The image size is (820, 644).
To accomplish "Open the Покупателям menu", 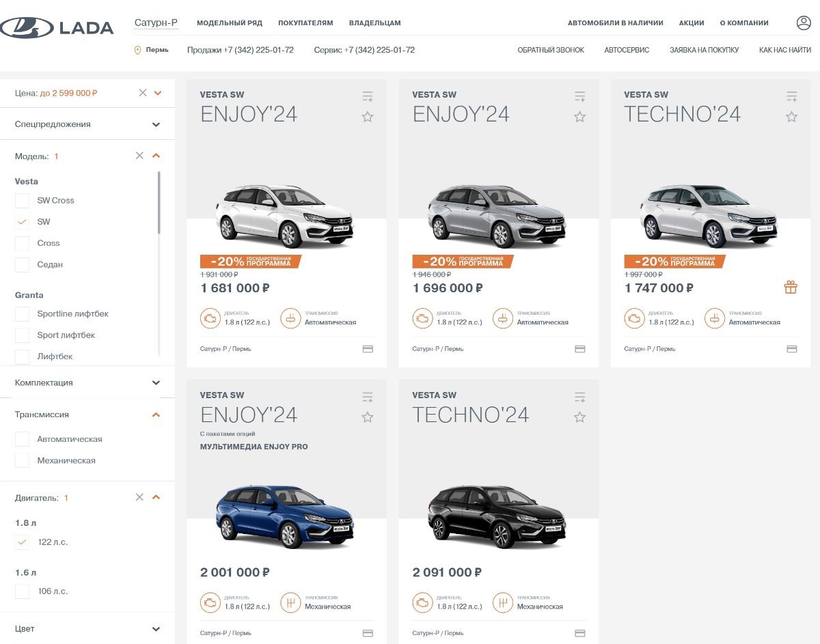I will [x=305, y=23].
